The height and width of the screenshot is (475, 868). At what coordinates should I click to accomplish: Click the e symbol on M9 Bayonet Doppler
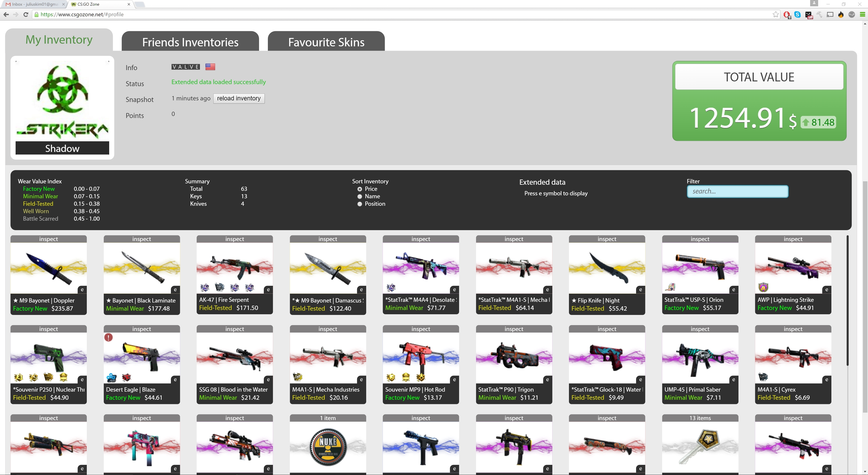click(82, 290)
